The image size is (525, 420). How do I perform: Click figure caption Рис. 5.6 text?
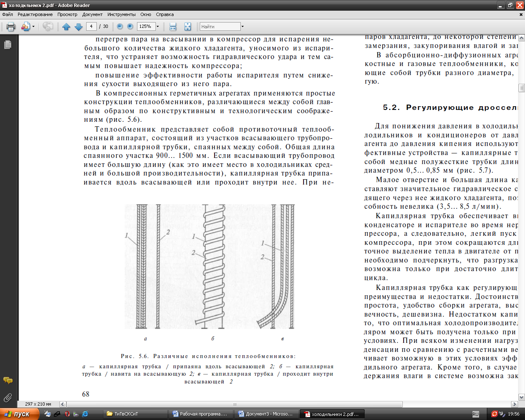point(208,356)
